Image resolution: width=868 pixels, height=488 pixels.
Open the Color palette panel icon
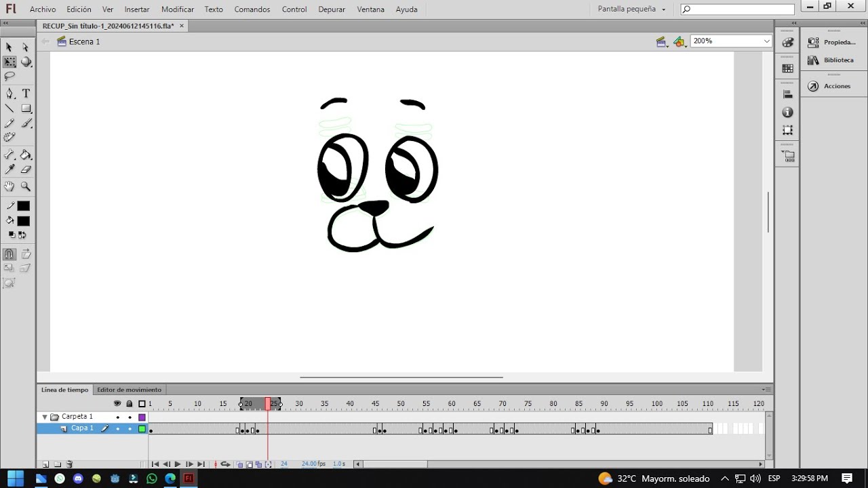click(x=787, y=43)
